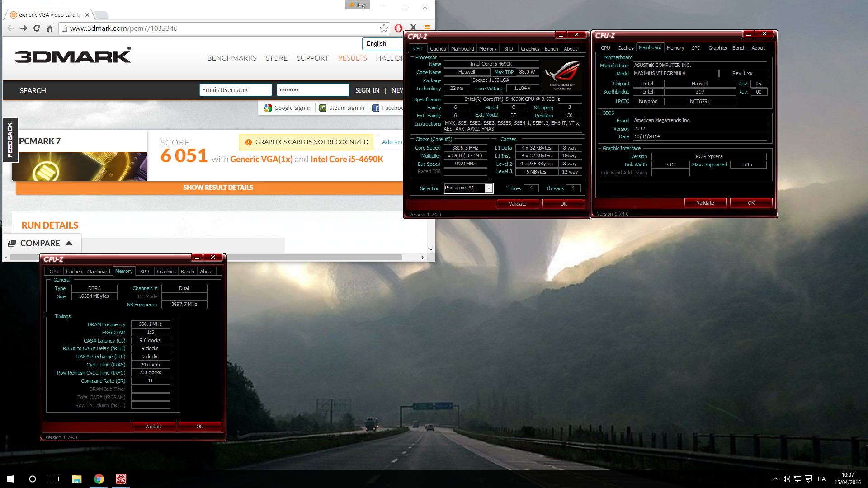Image resolution: width=868 pixels, height=488 pixels.
Task: Open RESULTS menu on 3DMark
Action: (x=352, y=58)
